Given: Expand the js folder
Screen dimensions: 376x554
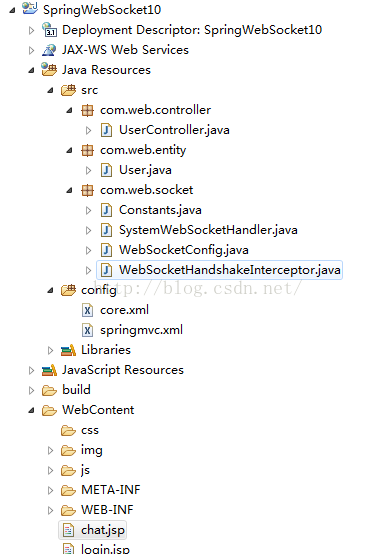Looking at the screenshot, I should tap(51, 471).
